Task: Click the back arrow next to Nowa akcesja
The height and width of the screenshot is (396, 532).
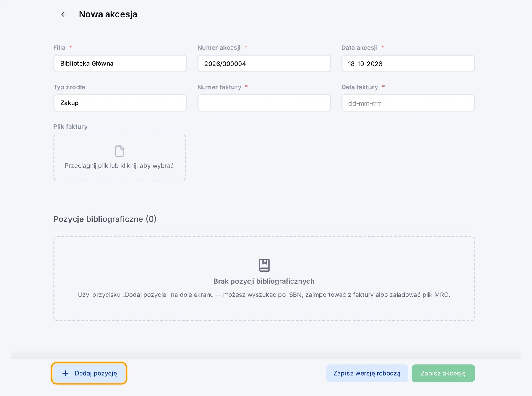Action: [x=64, y=14]
